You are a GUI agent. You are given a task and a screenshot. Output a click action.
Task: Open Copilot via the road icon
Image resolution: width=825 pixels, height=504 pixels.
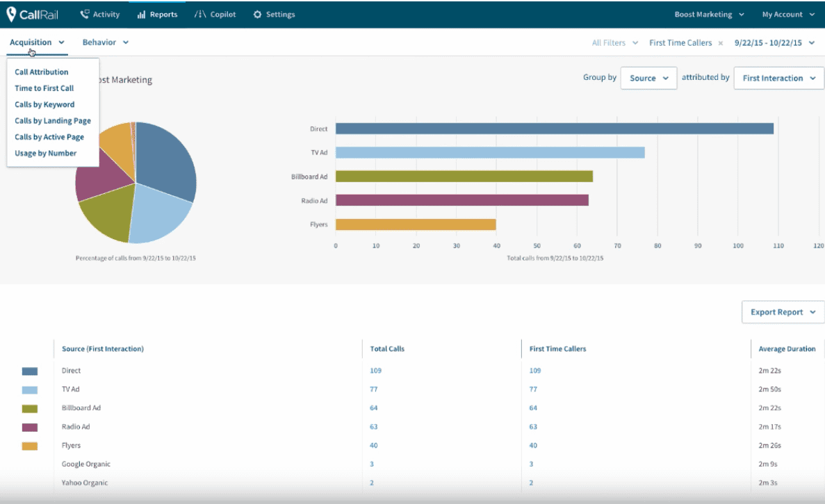[x=200, y=14]
